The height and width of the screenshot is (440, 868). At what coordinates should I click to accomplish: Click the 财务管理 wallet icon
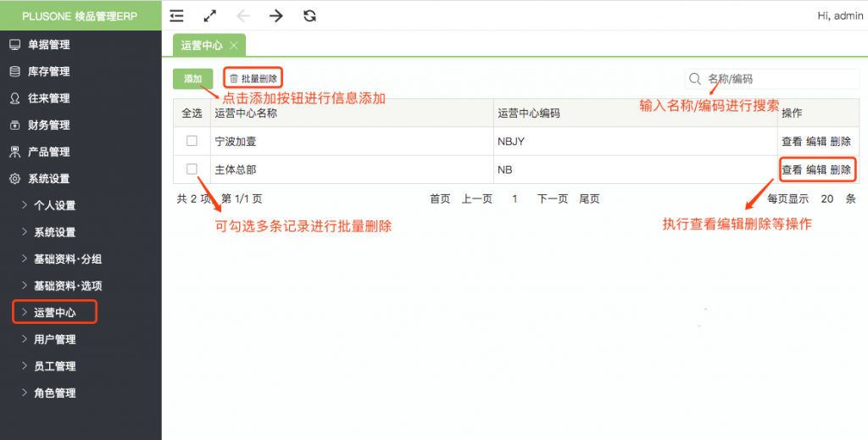15,125
